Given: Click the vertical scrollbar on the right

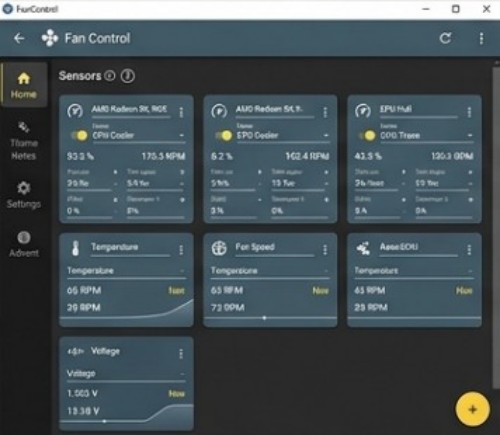Looking at the screenshot, I should pos(496,227).
